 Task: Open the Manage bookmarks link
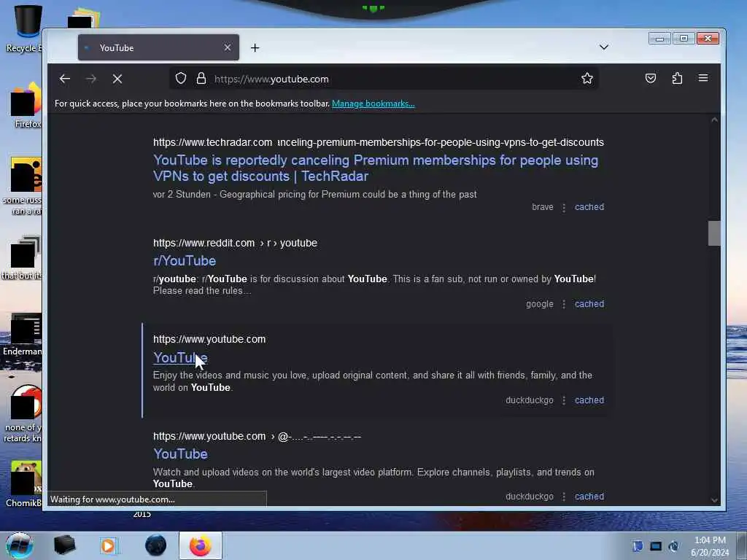[373, 104]
